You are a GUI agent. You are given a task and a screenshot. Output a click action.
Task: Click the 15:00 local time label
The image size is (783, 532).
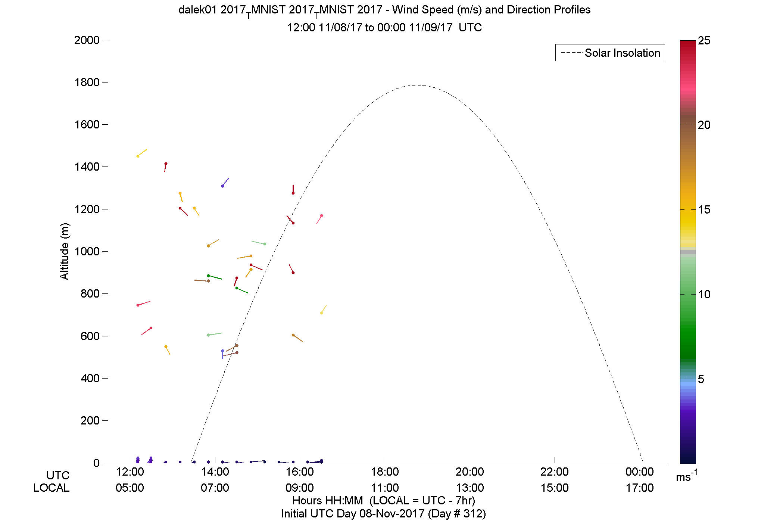point(555,488)
